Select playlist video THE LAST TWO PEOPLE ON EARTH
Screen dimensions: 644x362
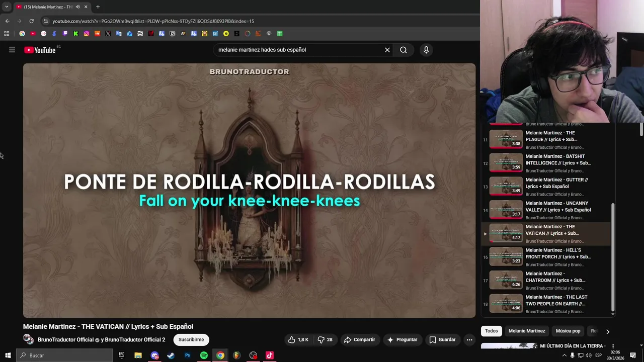click(546, 304)
